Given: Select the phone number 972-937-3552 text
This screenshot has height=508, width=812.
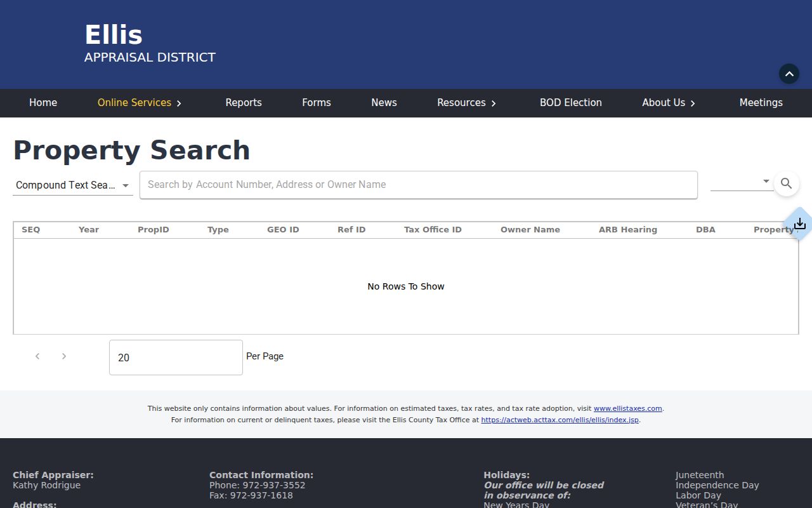Looking at the screenshot, I should point(274,485).
